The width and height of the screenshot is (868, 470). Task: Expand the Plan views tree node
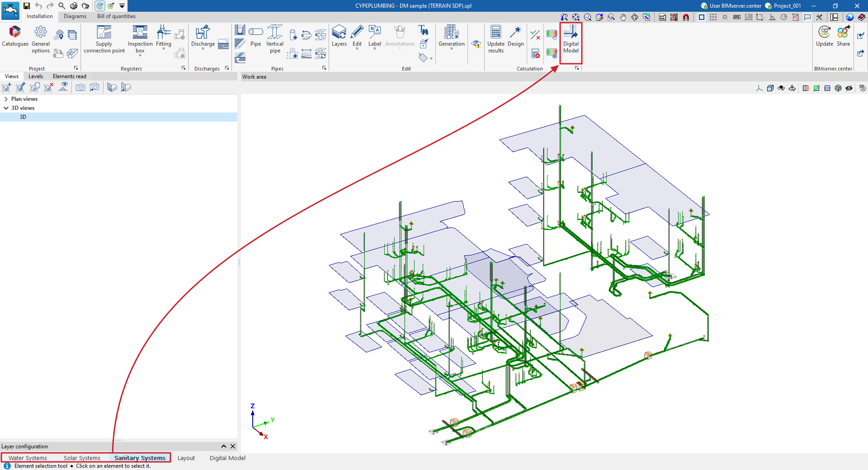(6, 99)
